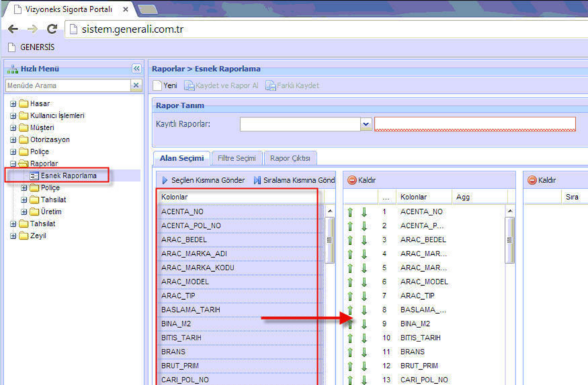
Task: Click Sıralama Kısmına Gönder button
Action: [294, 180]
